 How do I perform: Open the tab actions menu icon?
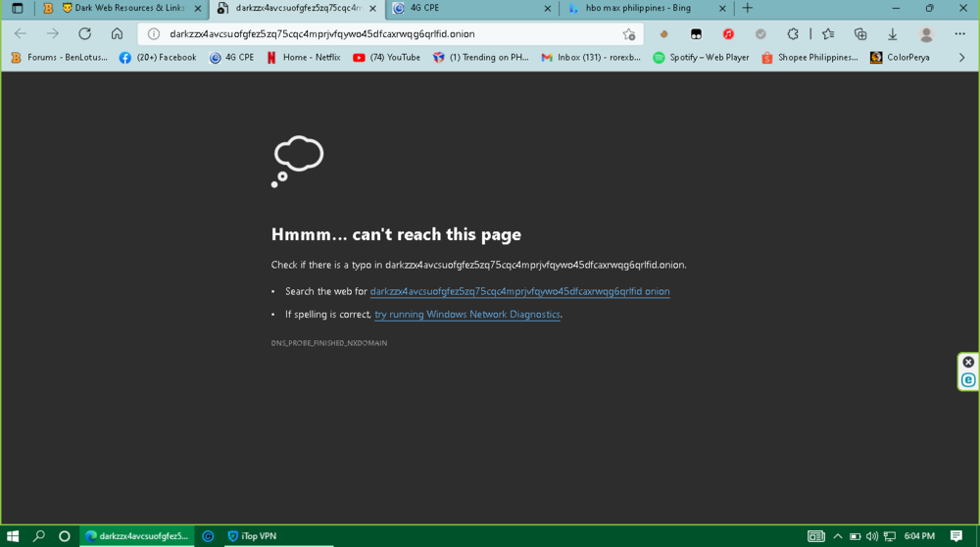click(x=18, y=8)
